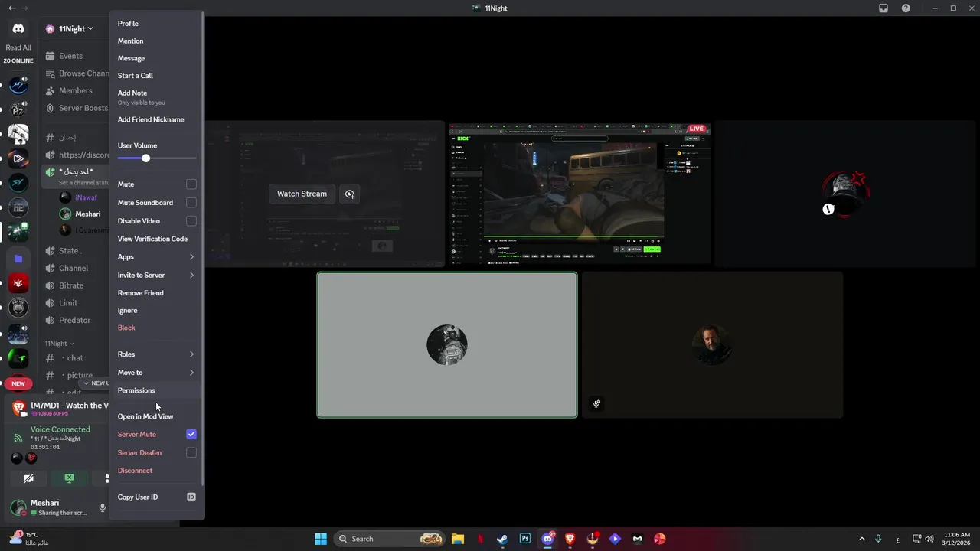Toggle microphone next to Meshari user panel
Screen dimensions: 980x551
[x=102, y=507]
